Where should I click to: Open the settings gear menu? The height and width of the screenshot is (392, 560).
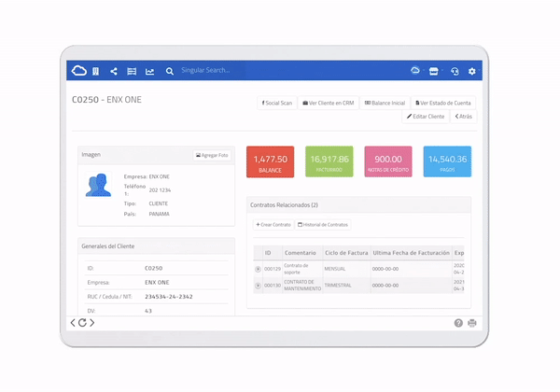click(471, 72)
